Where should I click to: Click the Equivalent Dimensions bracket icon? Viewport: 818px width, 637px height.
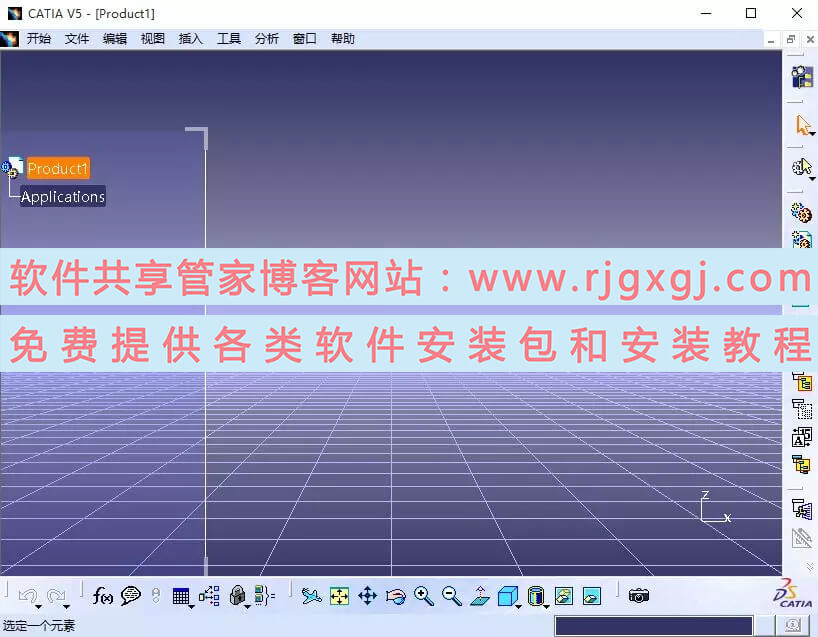coord(264,596)
